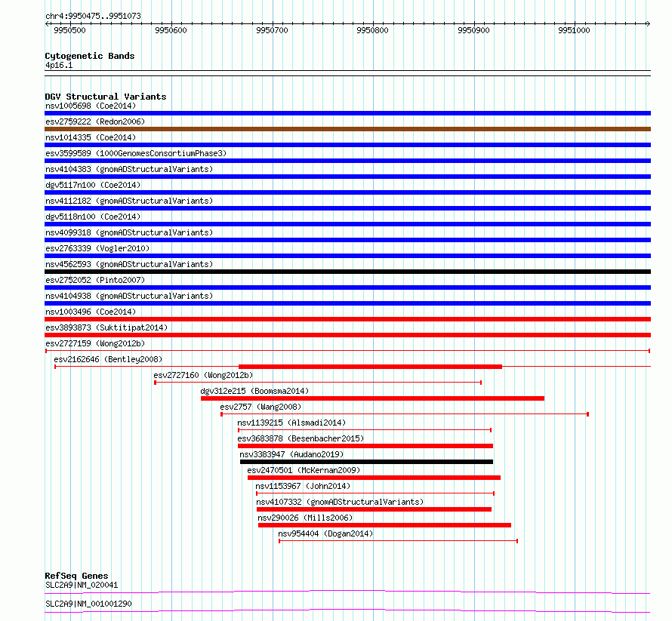This screenshot has height=621, width=672.
Task: Click the red esv2470501 McKernan2009 bar
Action: point(375,478)
